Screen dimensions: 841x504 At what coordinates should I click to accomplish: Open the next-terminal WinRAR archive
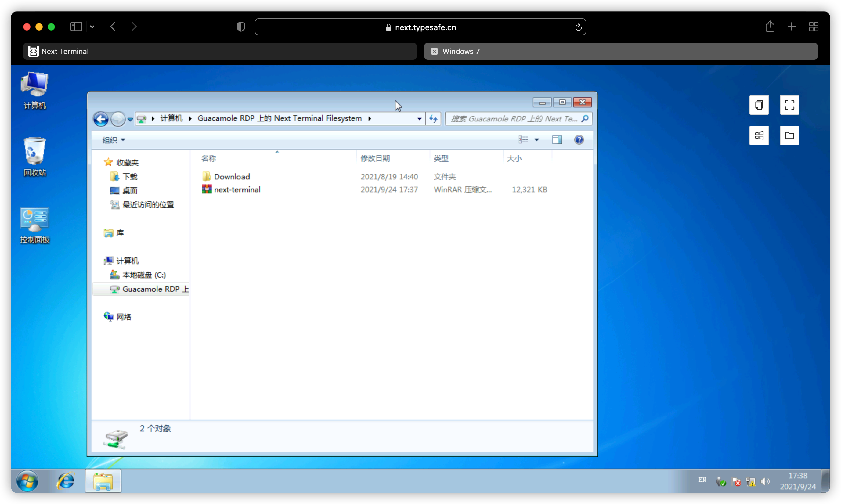coord(237,189)
